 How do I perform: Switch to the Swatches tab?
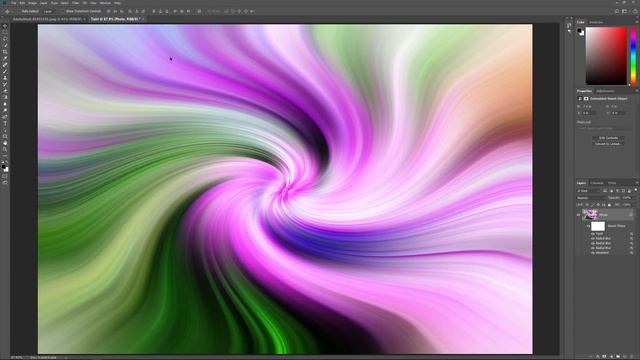596,22
